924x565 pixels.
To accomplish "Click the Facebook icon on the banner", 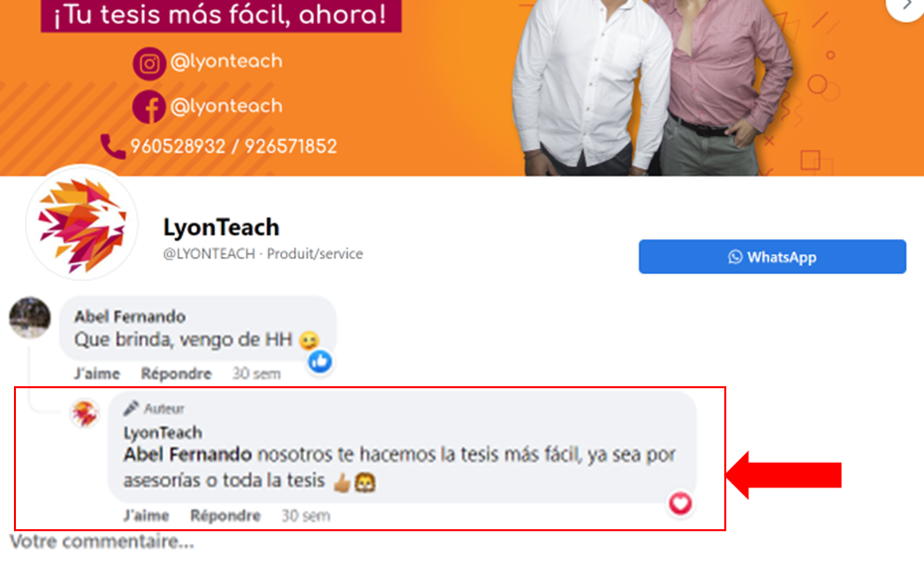I will tap(149, 106).
